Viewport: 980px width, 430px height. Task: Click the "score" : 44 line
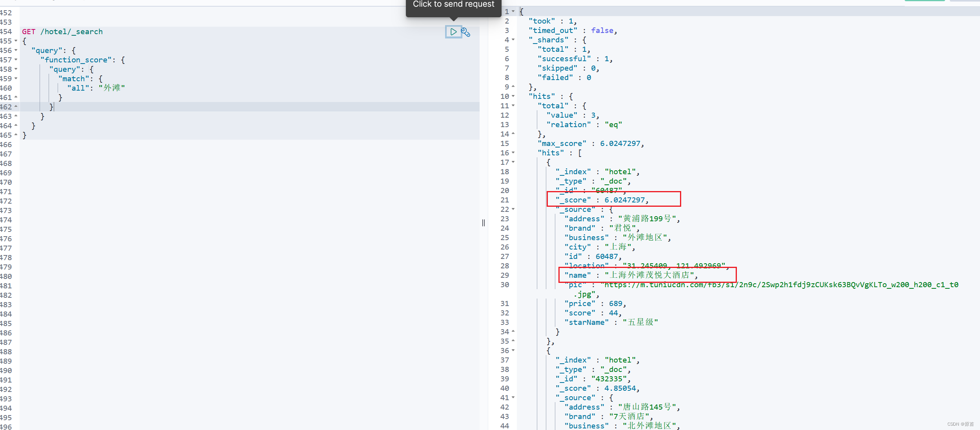(x=593, y=313)
